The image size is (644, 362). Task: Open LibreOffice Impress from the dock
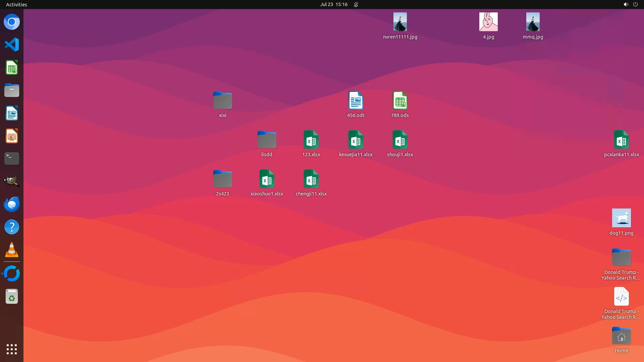click(x=12, y=136)
